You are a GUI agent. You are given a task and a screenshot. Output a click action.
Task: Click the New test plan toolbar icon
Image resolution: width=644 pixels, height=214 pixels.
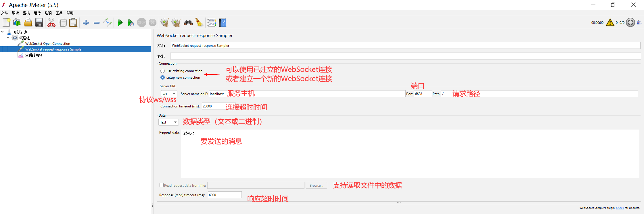point(6,22)
